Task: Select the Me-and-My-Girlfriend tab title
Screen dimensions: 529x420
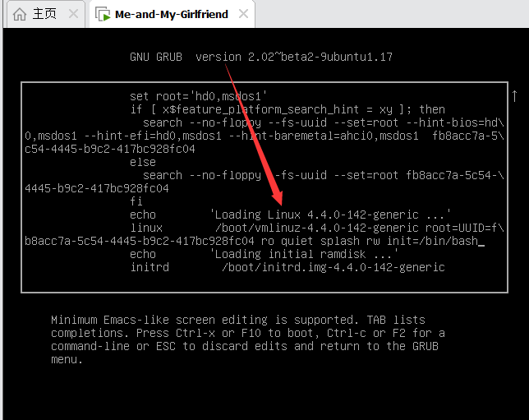Action: click(x=170, y=14)
